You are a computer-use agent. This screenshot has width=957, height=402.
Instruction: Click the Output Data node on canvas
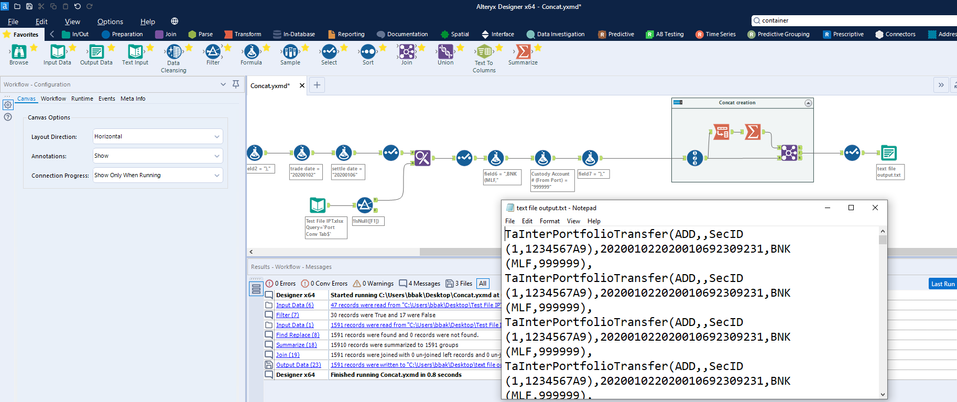pos(886,153)
